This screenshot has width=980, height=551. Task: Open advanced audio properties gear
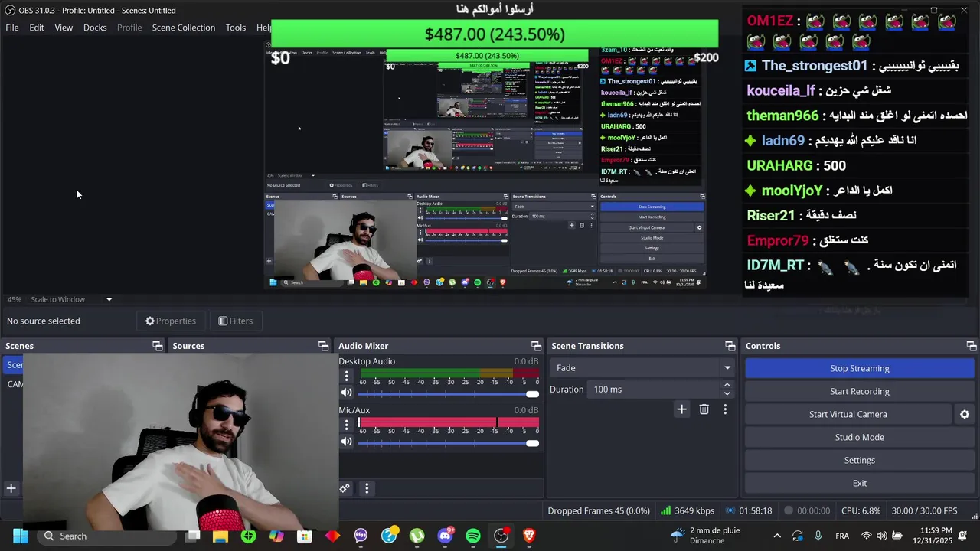tap(345, 488)
